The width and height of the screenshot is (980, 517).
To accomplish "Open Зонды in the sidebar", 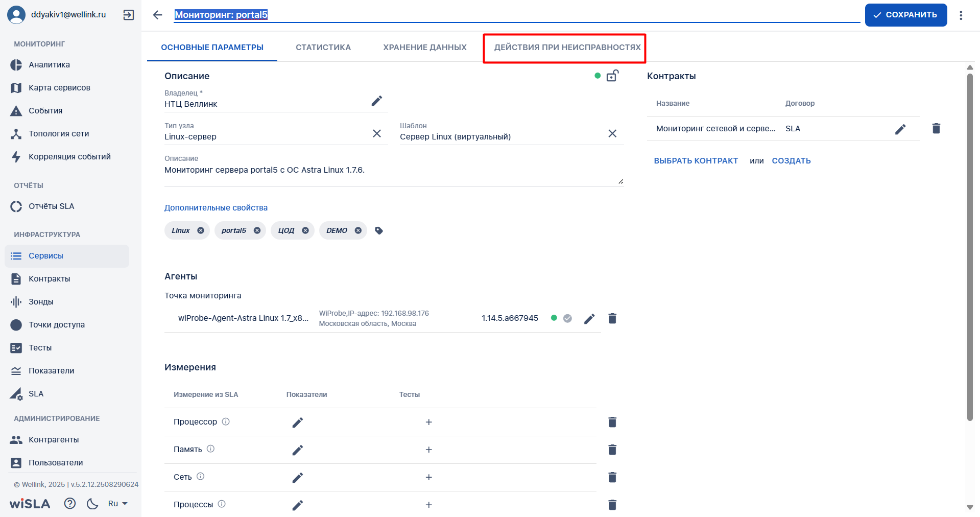I will pyautogui.click(x=67, y=302).
